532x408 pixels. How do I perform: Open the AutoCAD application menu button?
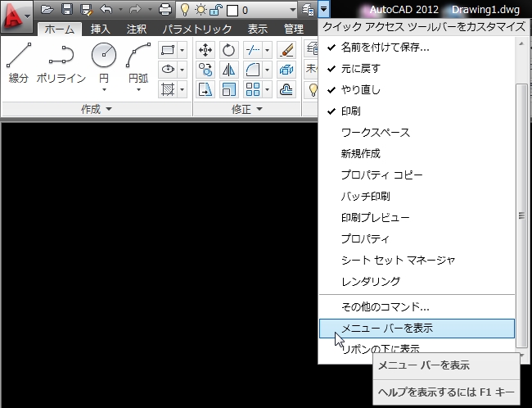(x=16, y=16)
